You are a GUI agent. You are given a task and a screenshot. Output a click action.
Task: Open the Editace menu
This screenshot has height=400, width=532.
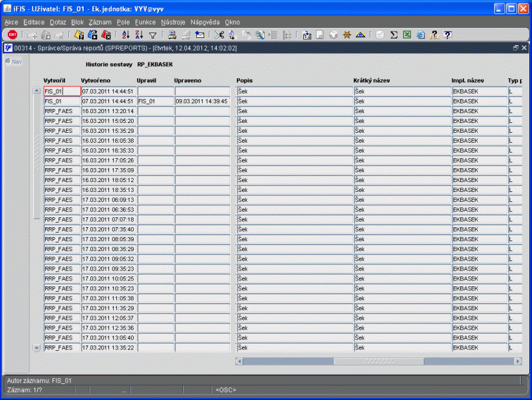(34, 22)
